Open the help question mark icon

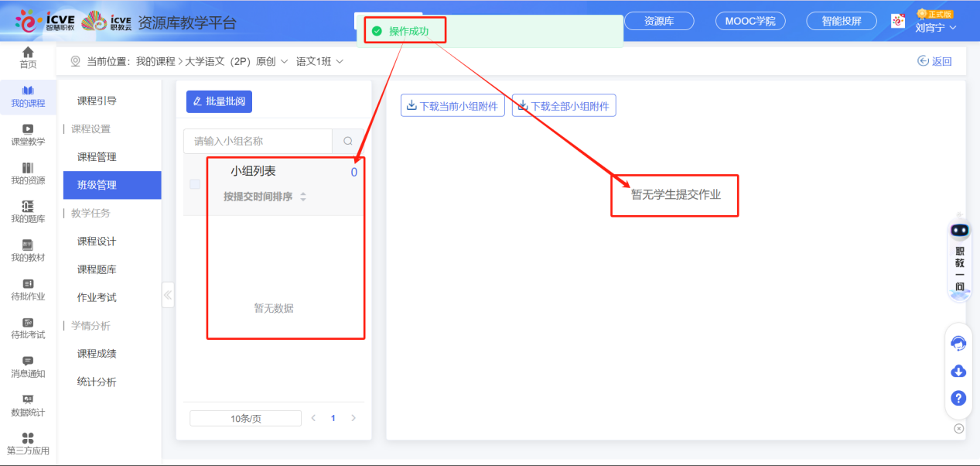(x=958, y=399)
